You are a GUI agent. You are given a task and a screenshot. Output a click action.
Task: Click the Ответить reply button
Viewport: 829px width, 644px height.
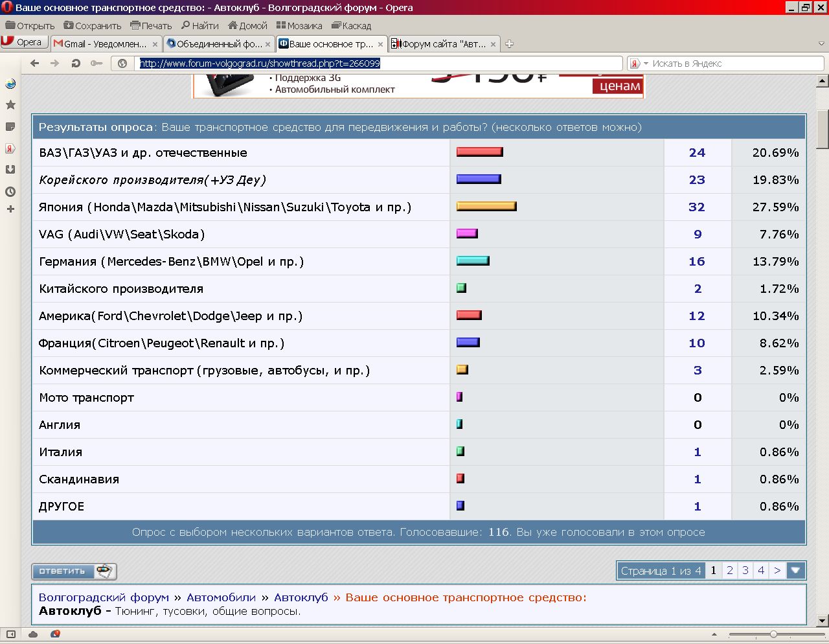point(74,571)
